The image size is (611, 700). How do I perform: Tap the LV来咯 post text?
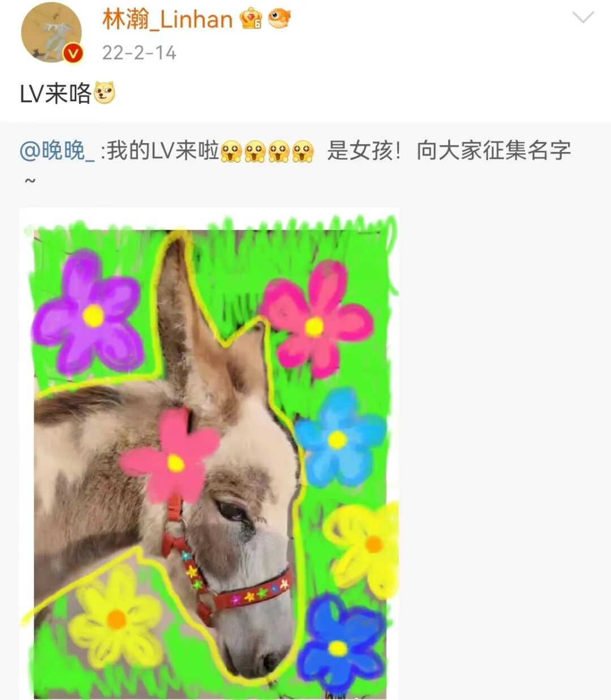(x=55, y=93)
